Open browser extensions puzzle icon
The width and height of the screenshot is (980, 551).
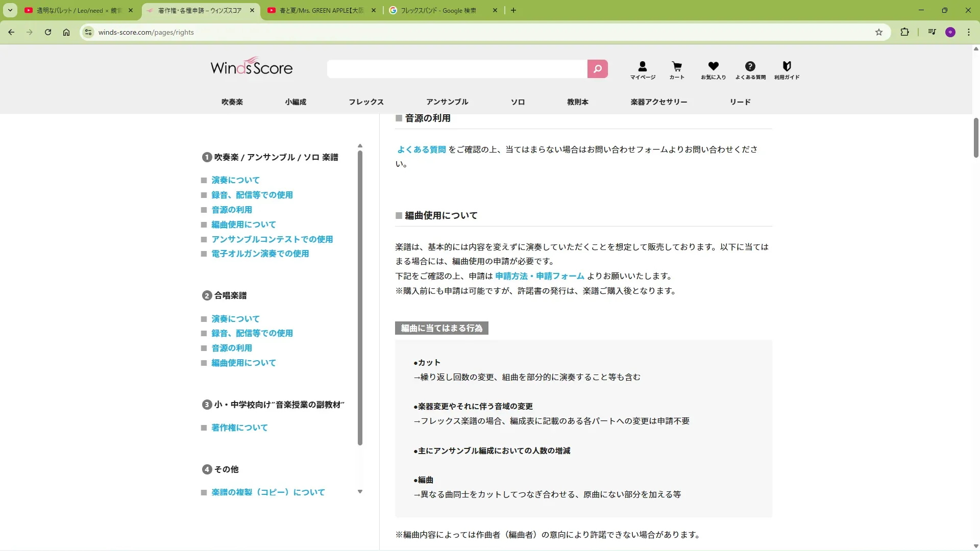pos(904,32)
